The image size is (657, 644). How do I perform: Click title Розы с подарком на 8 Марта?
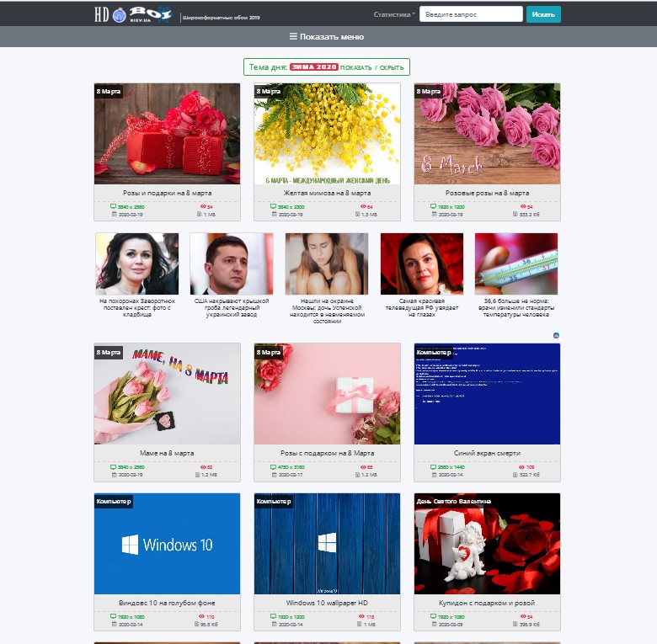click(x=328, y=453)
